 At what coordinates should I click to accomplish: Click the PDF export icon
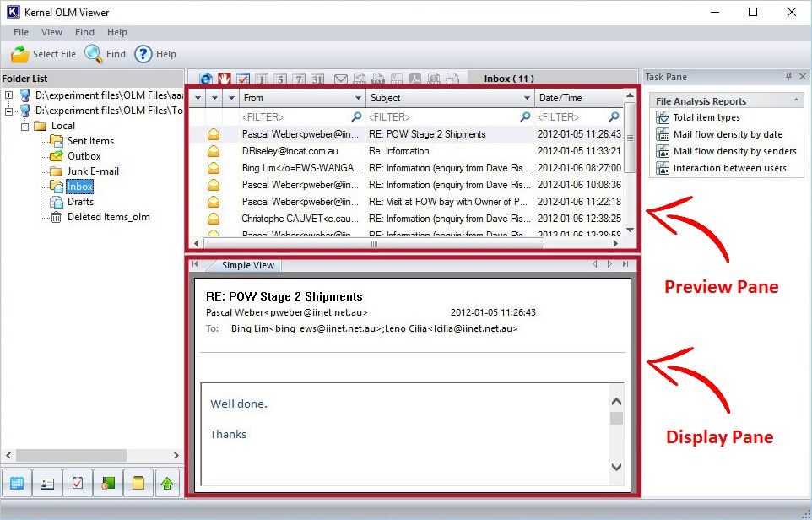click(x=415, y=79)
